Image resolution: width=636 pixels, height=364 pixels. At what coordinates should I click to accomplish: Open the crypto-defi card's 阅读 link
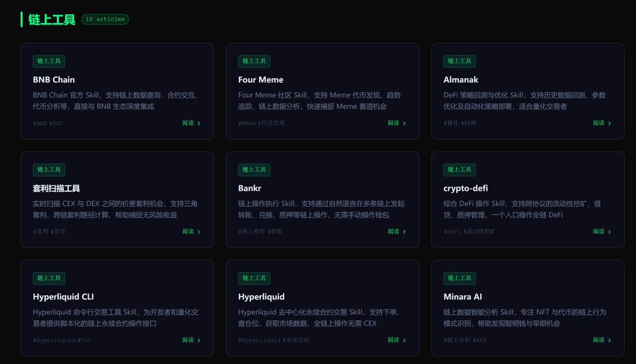click(x=602, y=232)
